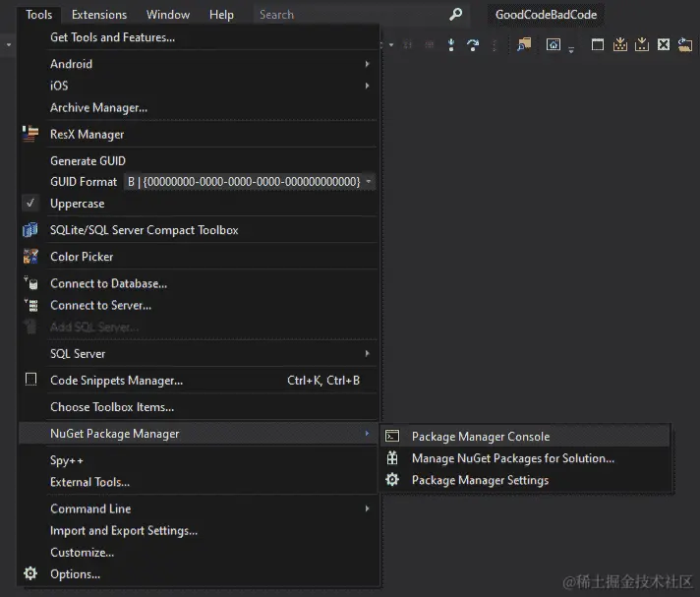
Task: Click the Package Manager Settings gear icon
Action: pyautogui.click(x=392, y=480)
